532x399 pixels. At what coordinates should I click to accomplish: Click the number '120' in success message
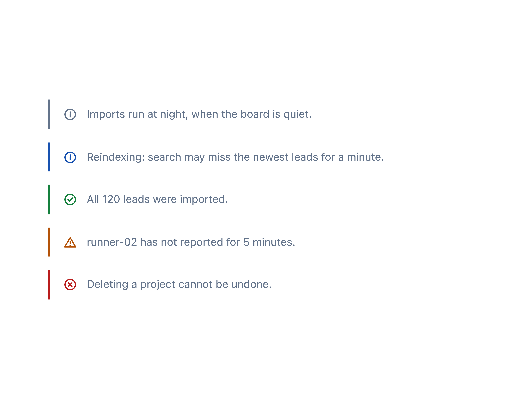pyautogui.click(x=111, y=199)
